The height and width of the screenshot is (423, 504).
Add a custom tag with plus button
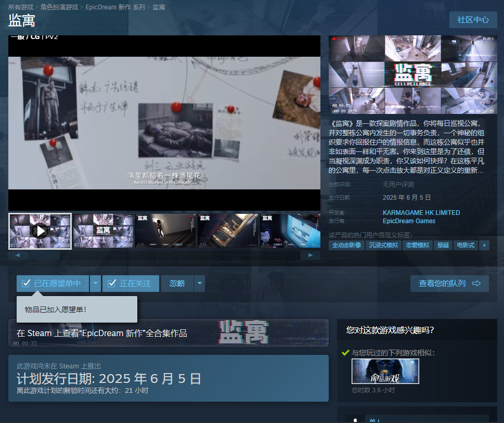pos(484,245)
